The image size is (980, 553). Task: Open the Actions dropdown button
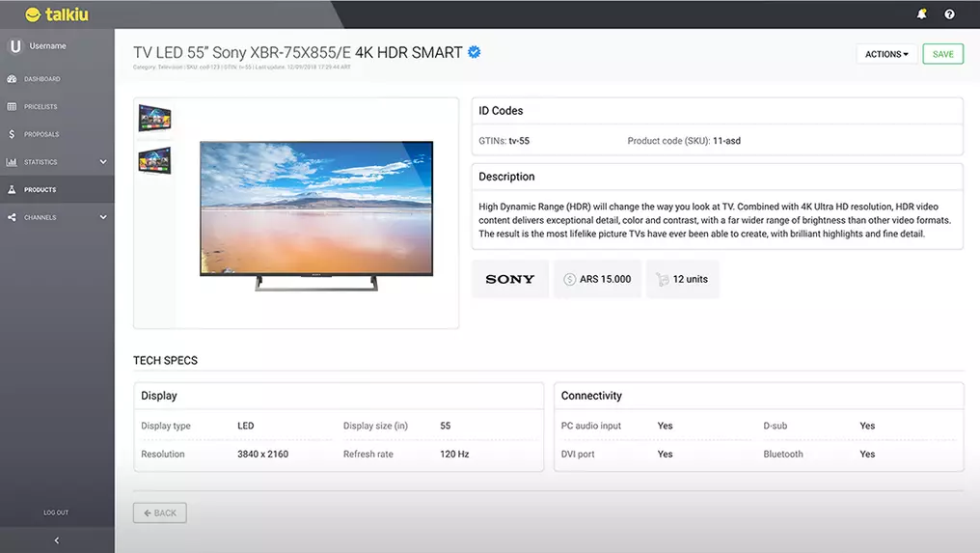885,54
